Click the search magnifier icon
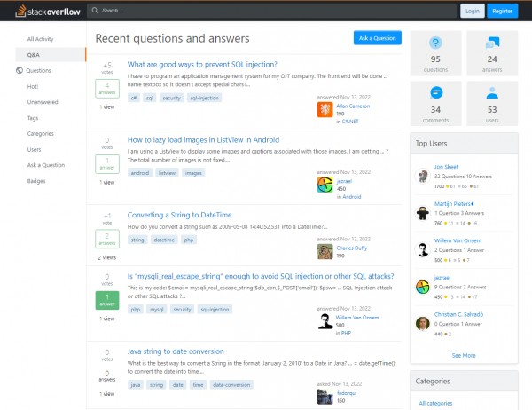Screen dimensions: 532x410 pyautogui.click(x=96, y=11)
